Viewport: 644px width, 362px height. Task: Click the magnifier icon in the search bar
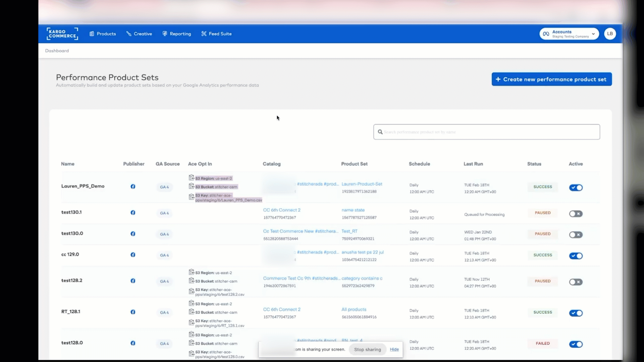tap(380, 132)
